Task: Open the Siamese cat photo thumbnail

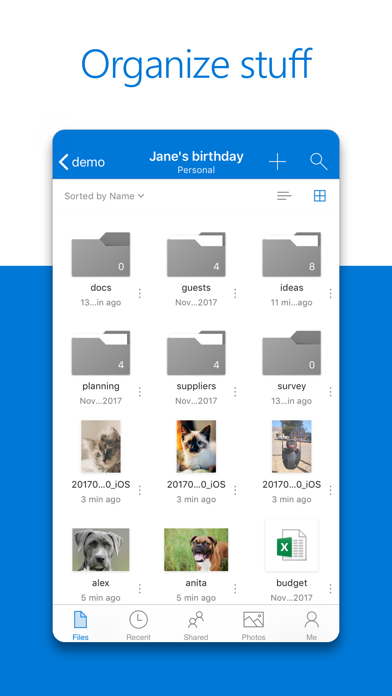Action: click(196, 447)
